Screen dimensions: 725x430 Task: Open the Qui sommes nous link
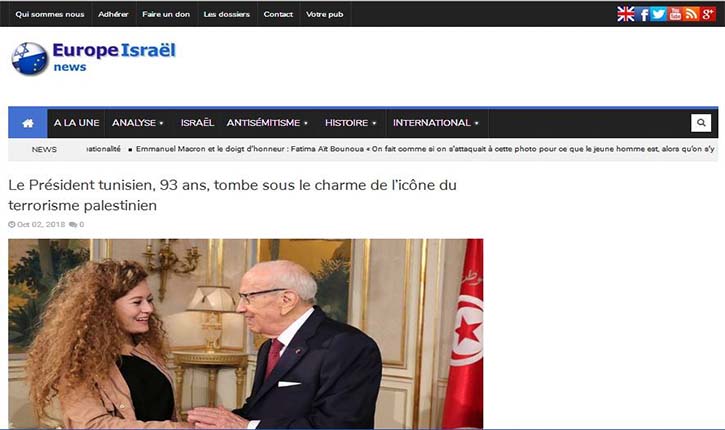tap(50, 14)
